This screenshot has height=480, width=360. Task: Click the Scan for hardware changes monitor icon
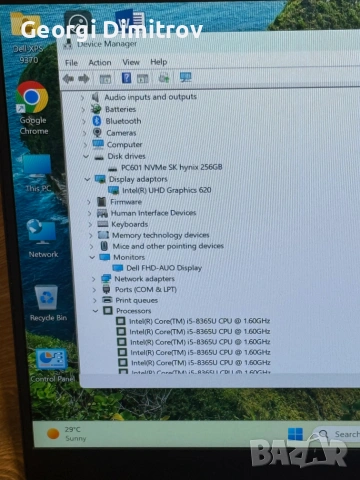(x=185, y=77)
